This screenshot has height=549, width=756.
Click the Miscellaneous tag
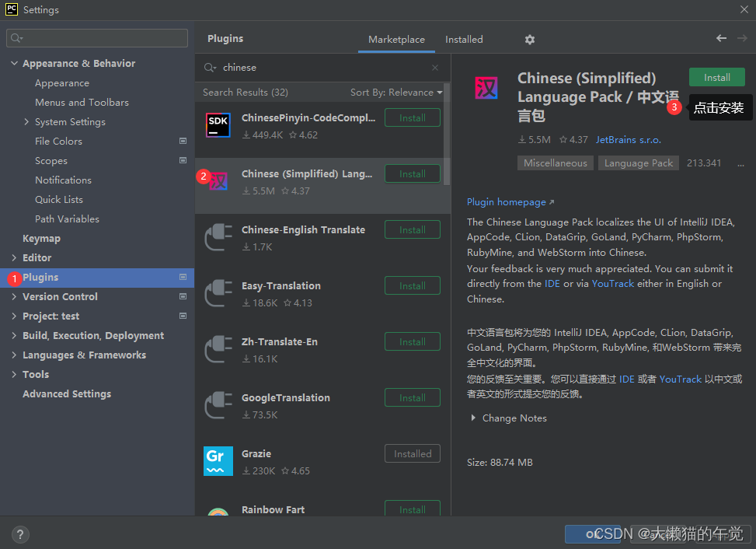click(555, 163)
